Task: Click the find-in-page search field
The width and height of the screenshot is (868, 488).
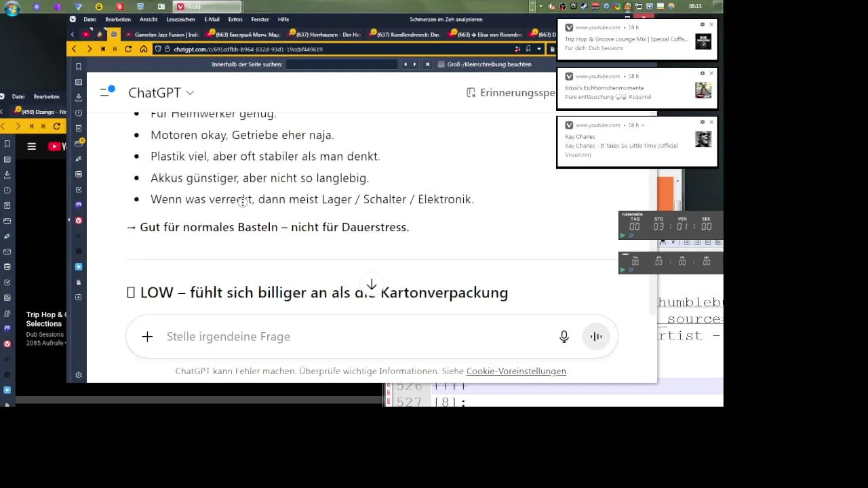Action: 341,64
